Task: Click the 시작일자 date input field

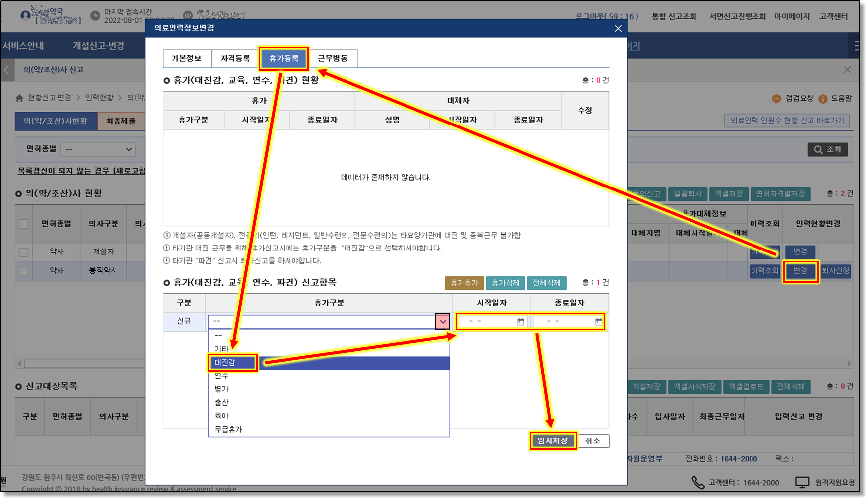Action: click(486, 322)
